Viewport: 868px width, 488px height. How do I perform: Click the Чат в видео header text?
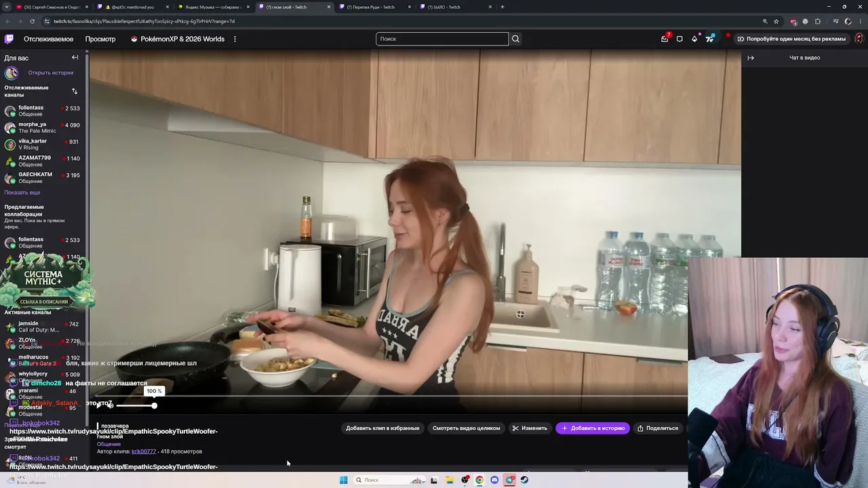coord(805,58)
